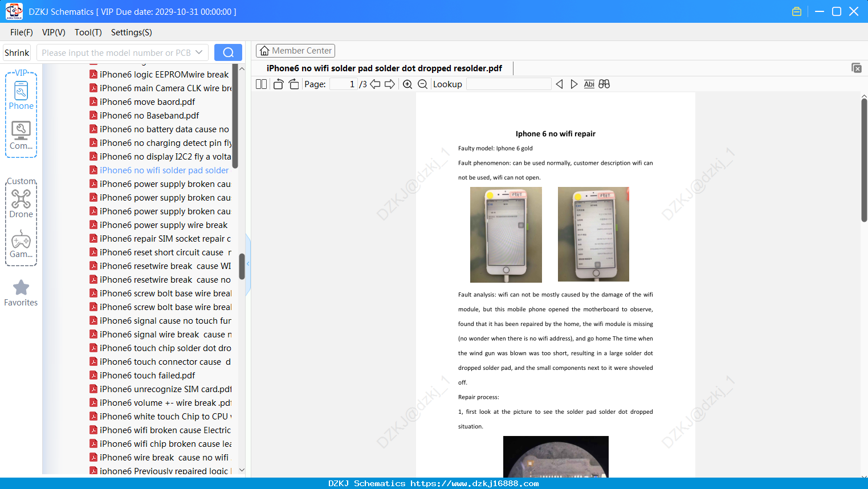This screenshot has height=489, width=868.
Task: Click the yellow toolbox icon in the title bar
Action: click(x=797, y=11)
